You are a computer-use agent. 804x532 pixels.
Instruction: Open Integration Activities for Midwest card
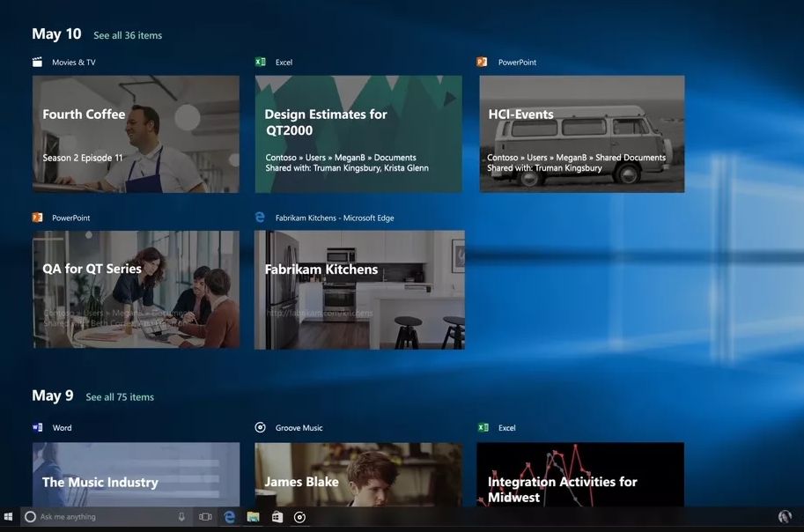pyautogui.click(x=580, y=475)
